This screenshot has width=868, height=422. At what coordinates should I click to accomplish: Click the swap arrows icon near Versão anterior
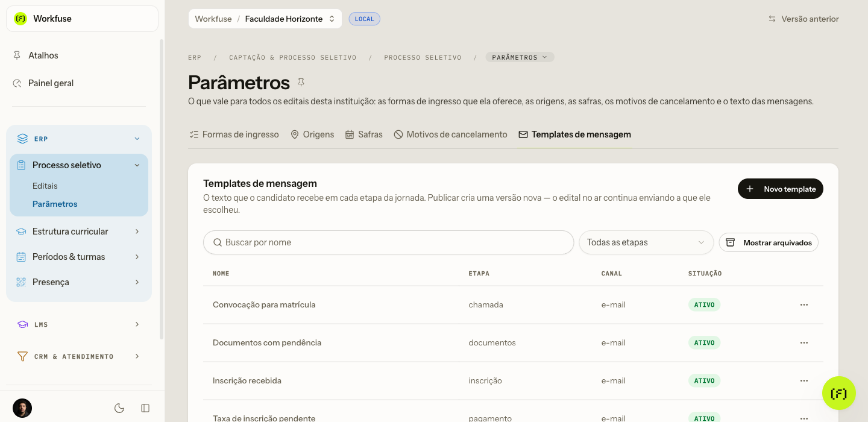pos(772,19)
